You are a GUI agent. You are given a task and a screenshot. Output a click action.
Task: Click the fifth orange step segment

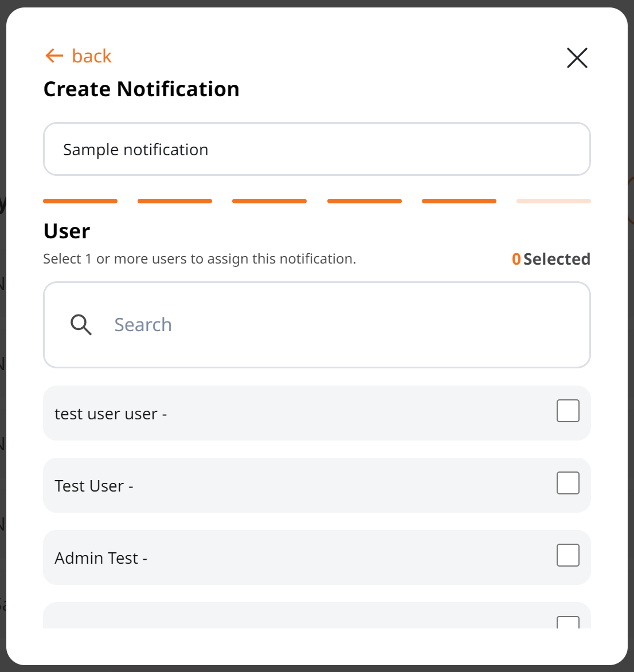(x=459, y=201)
